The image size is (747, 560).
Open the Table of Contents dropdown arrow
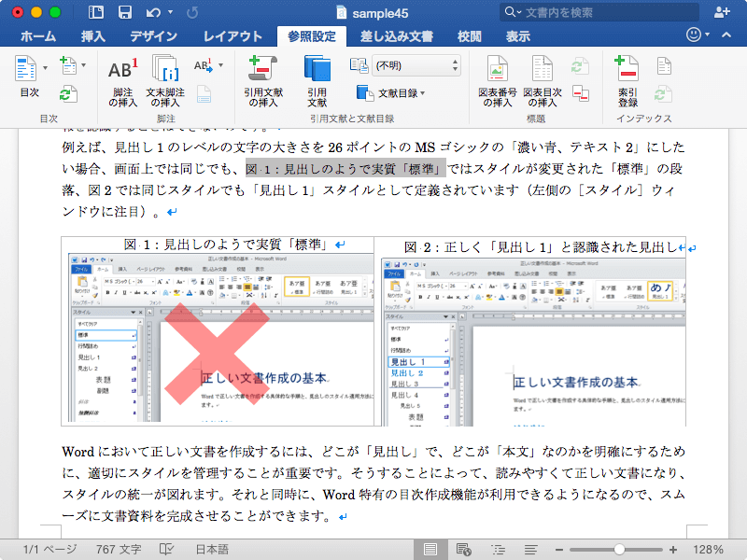tap(45, 68)
